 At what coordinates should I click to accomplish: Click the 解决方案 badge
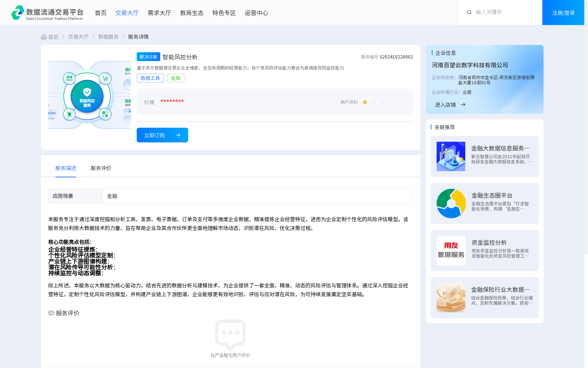click(x=148, y=57)
